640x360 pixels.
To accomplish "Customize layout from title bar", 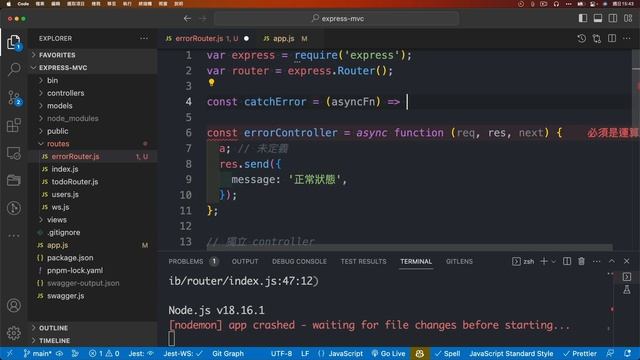I will tap(628, 18).
